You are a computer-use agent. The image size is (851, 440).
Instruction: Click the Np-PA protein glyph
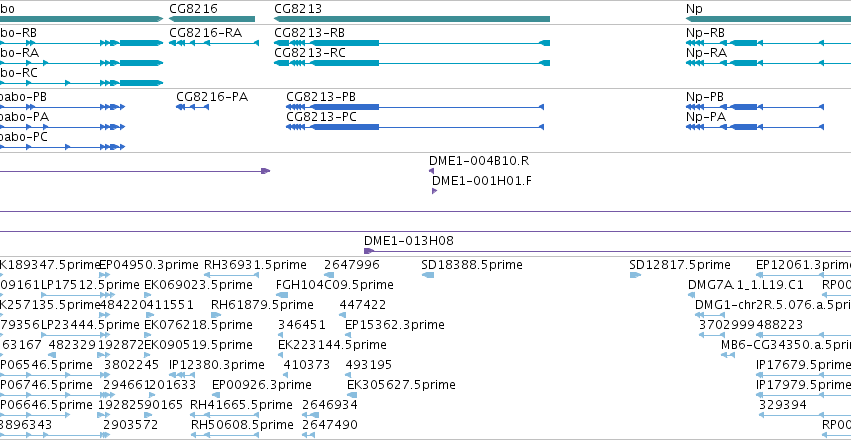tap(755, 127)
